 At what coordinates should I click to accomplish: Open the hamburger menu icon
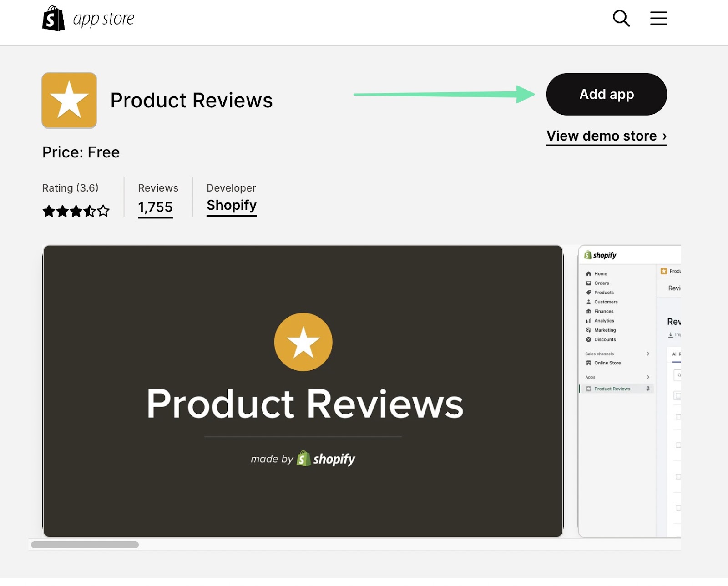[x=658, y=19]
